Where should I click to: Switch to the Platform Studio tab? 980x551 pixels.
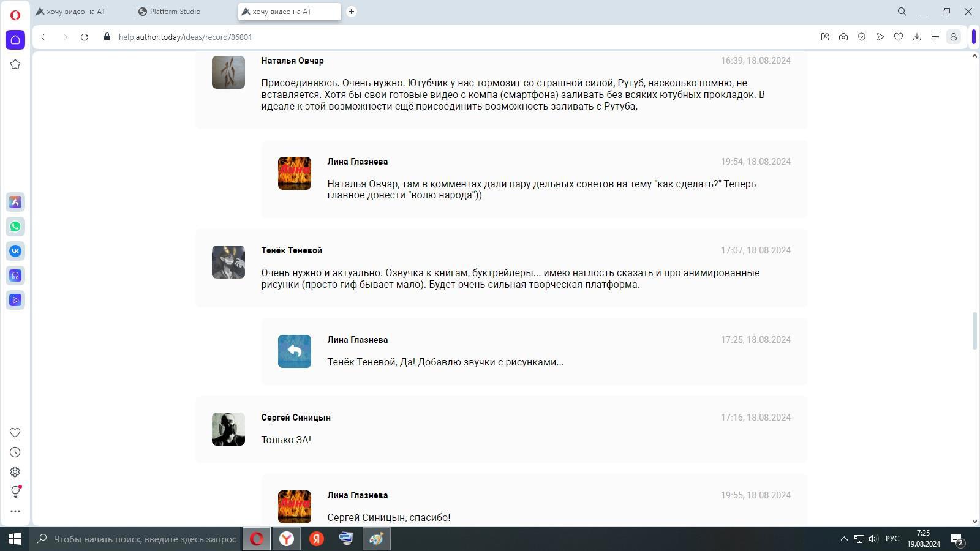click(x=175, y=12)
